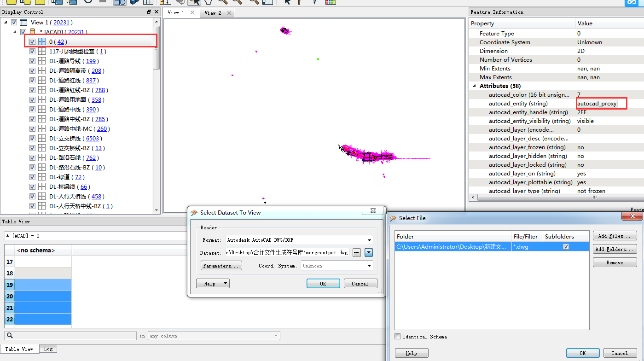The width and height of the screenshot is (644, 361).
Task: Click grid icon of DL-桥梁线 layer
Action: 42,186
